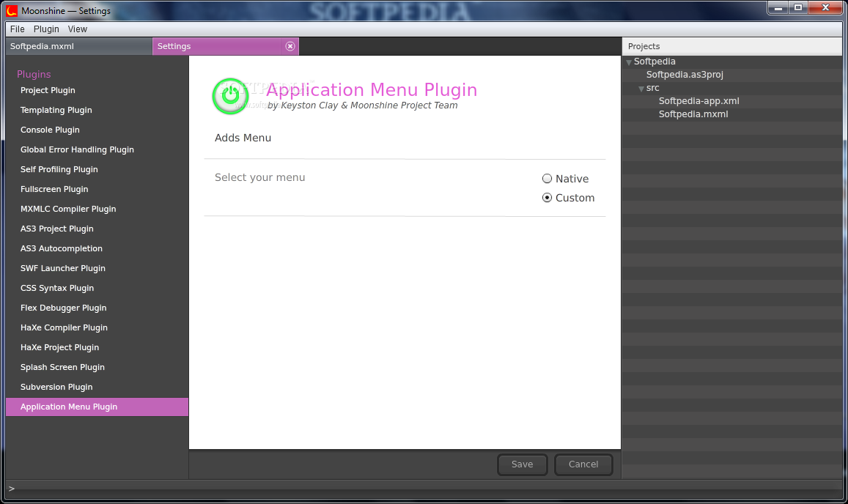
Task: Open Fullscreen Plugin settings
Action: click(97, 189)
